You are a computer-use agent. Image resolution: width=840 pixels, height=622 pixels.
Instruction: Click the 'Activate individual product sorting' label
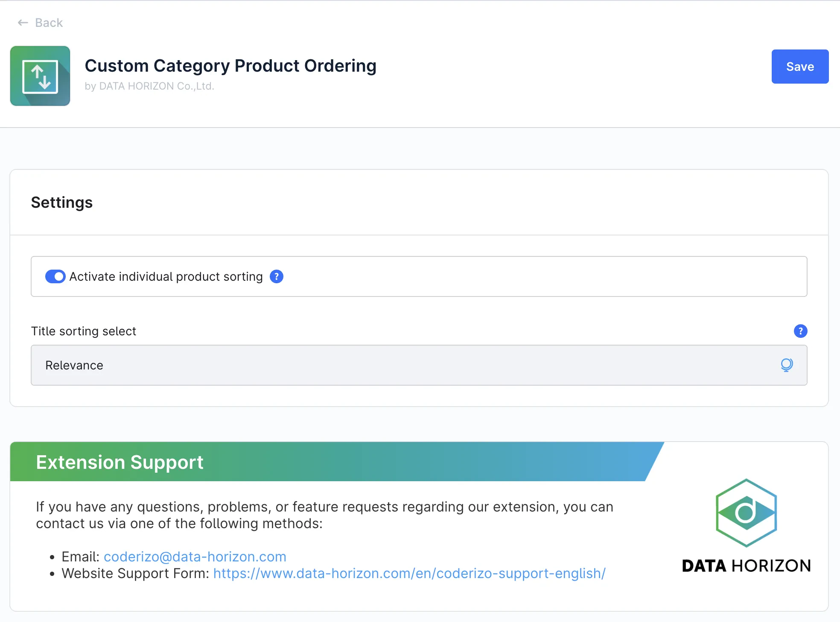click(166, 276)
